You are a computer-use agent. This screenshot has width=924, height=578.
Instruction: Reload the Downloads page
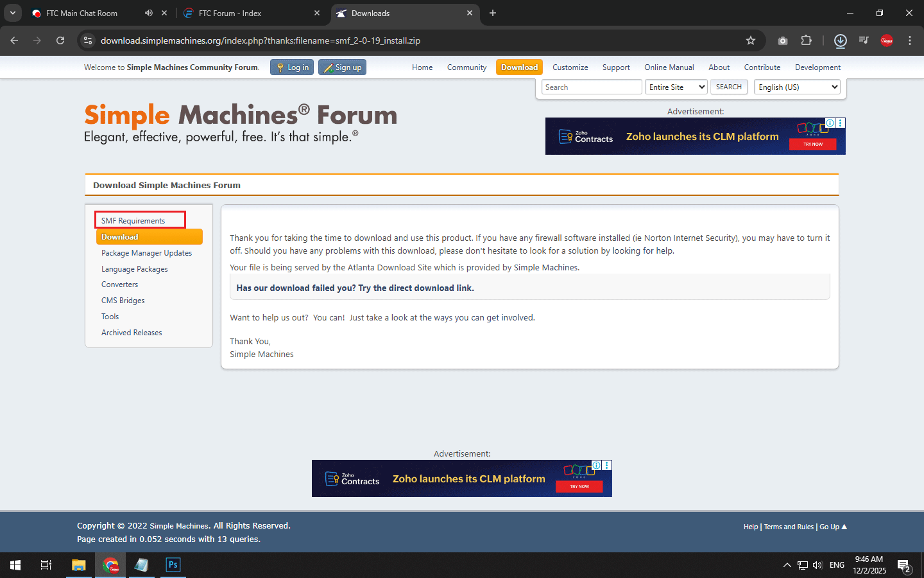pos(60,40)
